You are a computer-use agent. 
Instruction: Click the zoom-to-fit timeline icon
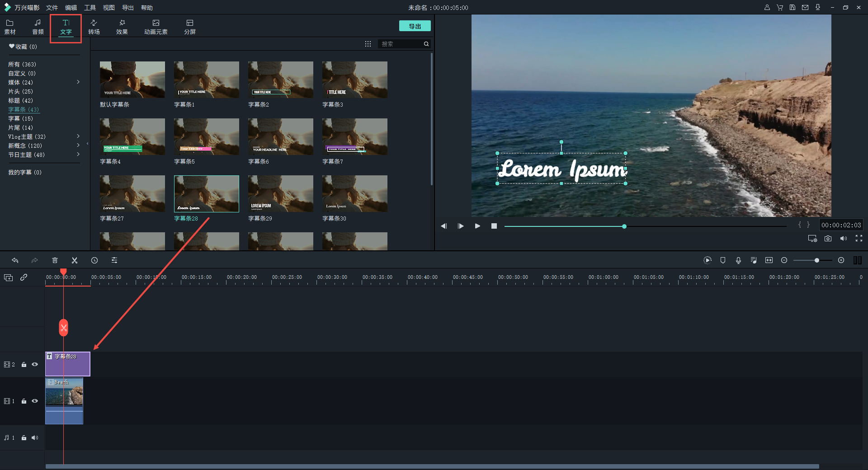[x=769, y=260]
